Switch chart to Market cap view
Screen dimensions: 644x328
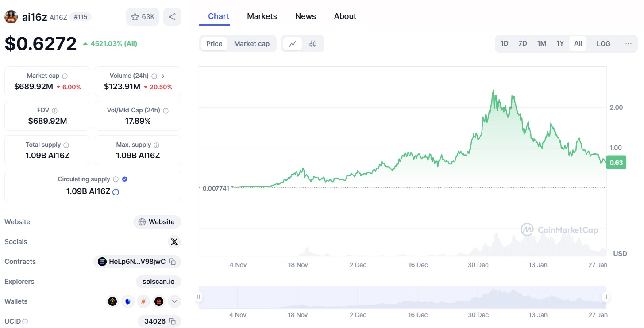251,44
